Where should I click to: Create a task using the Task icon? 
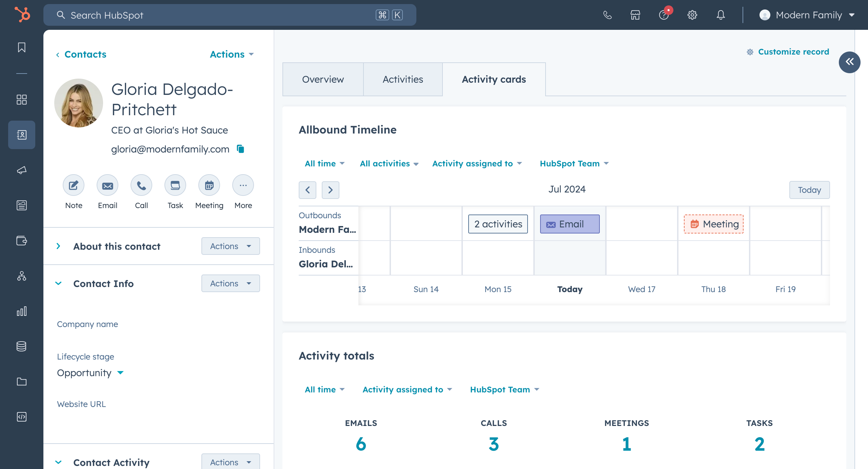175,185
